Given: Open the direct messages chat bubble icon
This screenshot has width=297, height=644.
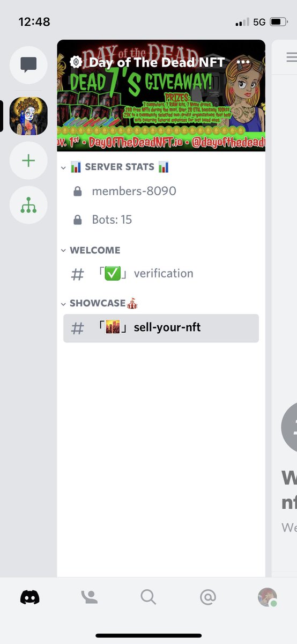Looking at the screenshot, I should [28, 65].
